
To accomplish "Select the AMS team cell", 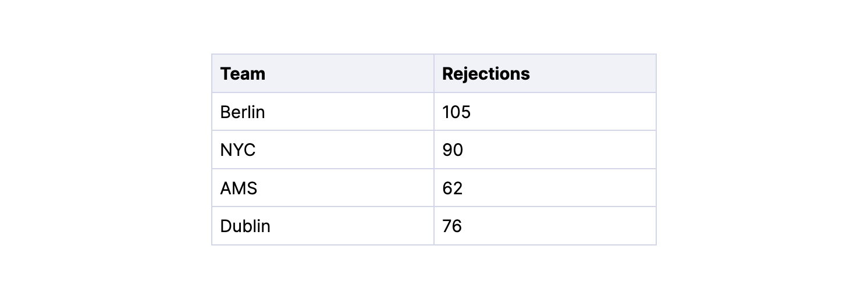I will click(323, 188).
